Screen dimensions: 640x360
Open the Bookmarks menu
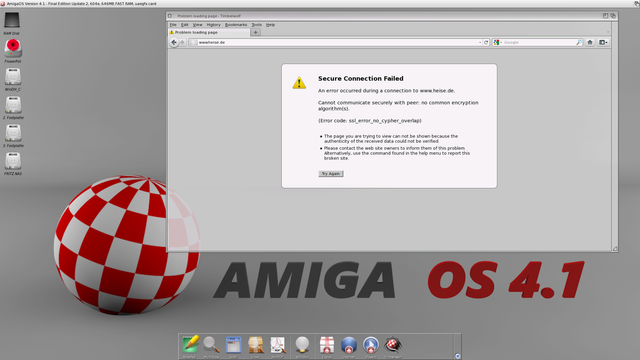click(x=236, y=25)
